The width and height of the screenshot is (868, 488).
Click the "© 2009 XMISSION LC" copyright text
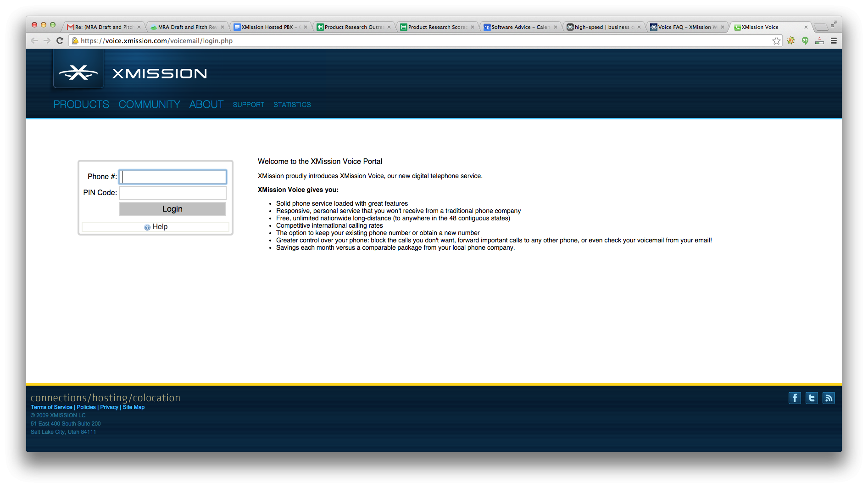(x=58, y=415)
